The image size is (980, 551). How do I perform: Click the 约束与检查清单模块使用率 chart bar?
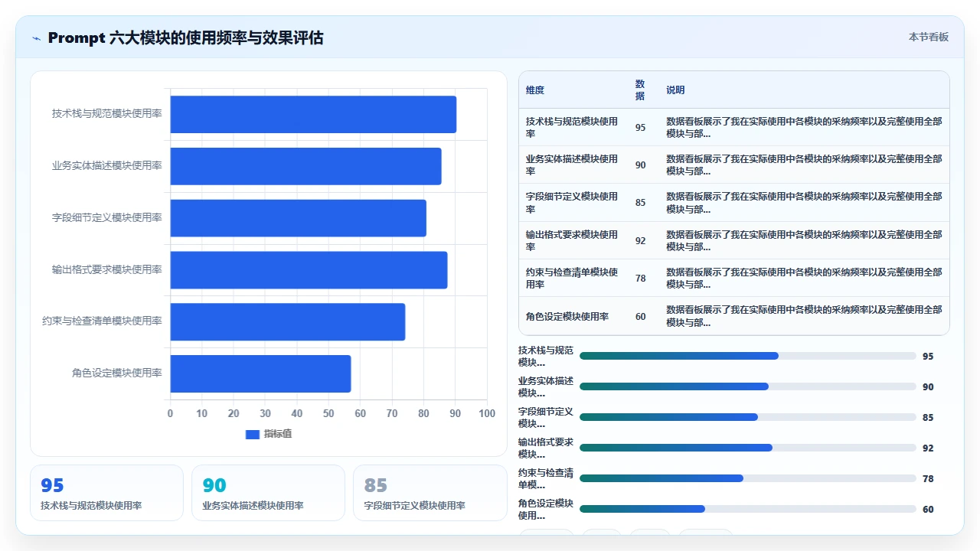click(x=287, y=321)
